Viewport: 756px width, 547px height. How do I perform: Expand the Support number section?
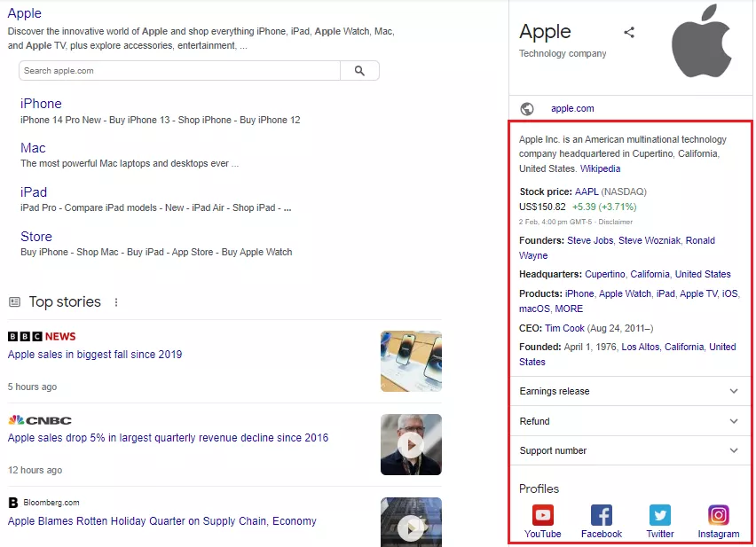click(x=630, y=450)
